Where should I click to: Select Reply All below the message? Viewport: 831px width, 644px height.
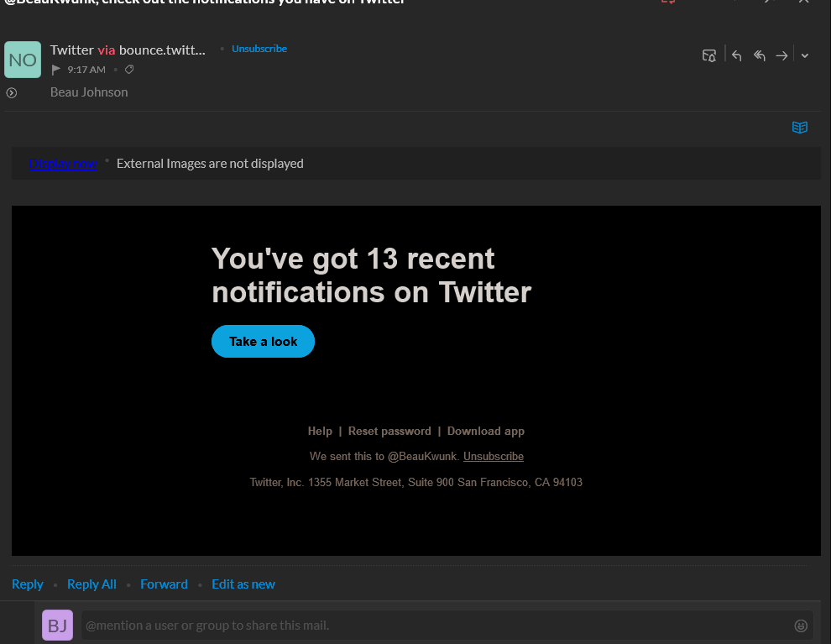pyautogui.click(x=91, y=584)
